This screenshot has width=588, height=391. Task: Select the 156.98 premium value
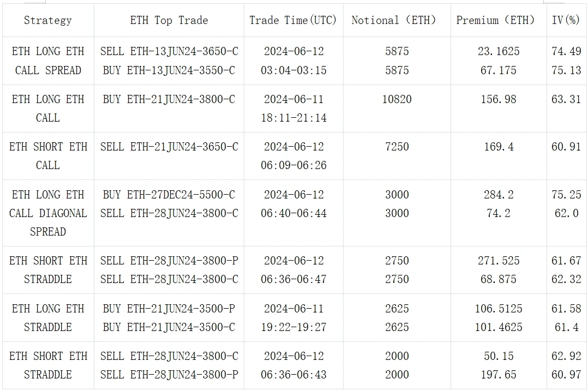pyautogui.click(x=499, y=99)
